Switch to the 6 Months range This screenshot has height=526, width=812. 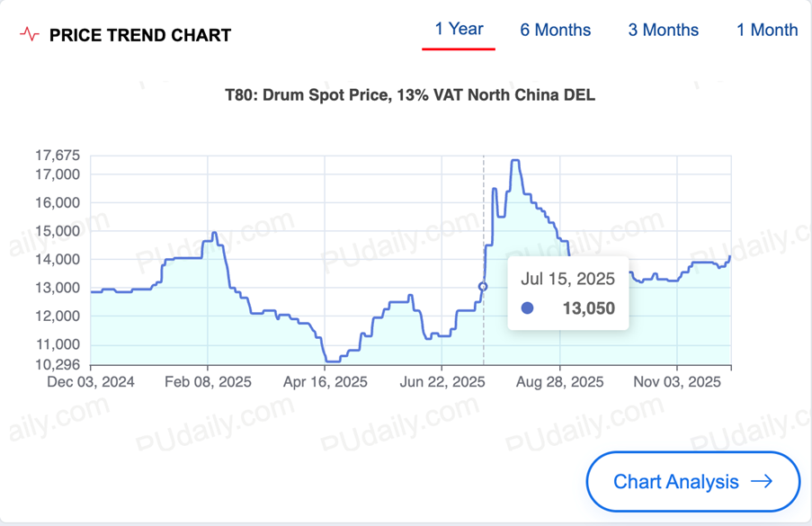(555, 30)
